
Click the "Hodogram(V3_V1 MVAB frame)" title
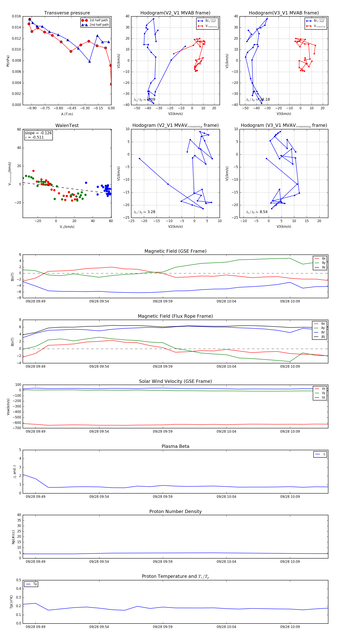pyautogui.click(x=284, y=13)
